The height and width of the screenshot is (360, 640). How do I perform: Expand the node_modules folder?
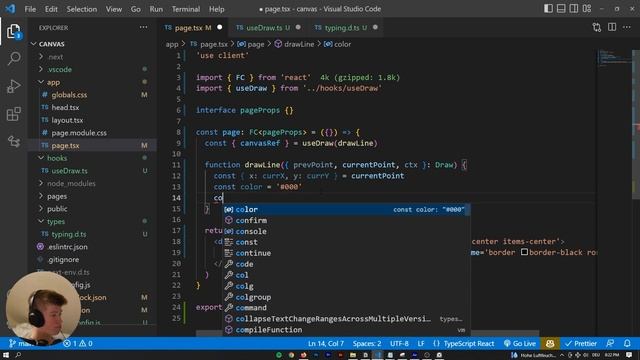(71, 183)
